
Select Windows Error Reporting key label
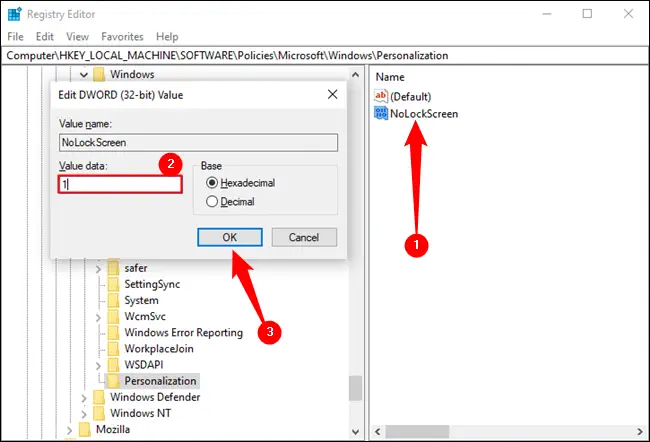pos(184,333)
